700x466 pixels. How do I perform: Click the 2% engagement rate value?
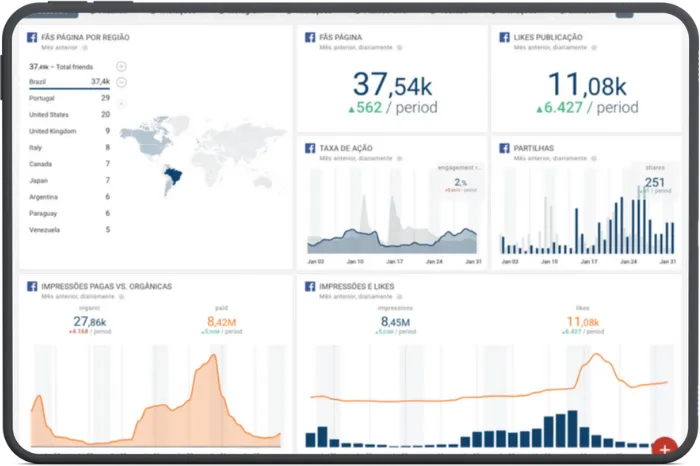tap(461, 182)
